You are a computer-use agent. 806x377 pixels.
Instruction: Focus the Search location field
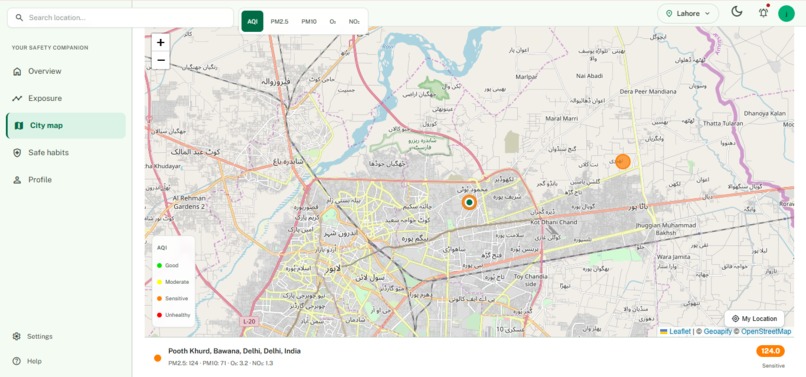point(120,17)
